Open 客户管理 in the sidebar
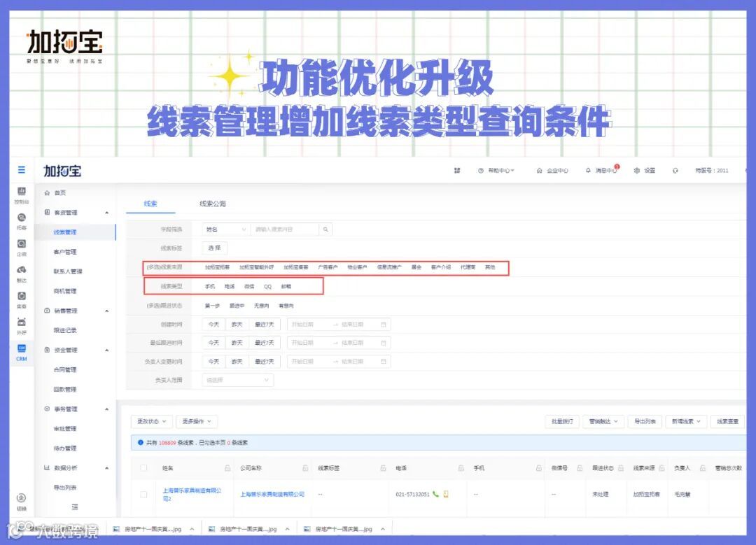The height and width of the screenshot is (545, 756). (65, 252)
